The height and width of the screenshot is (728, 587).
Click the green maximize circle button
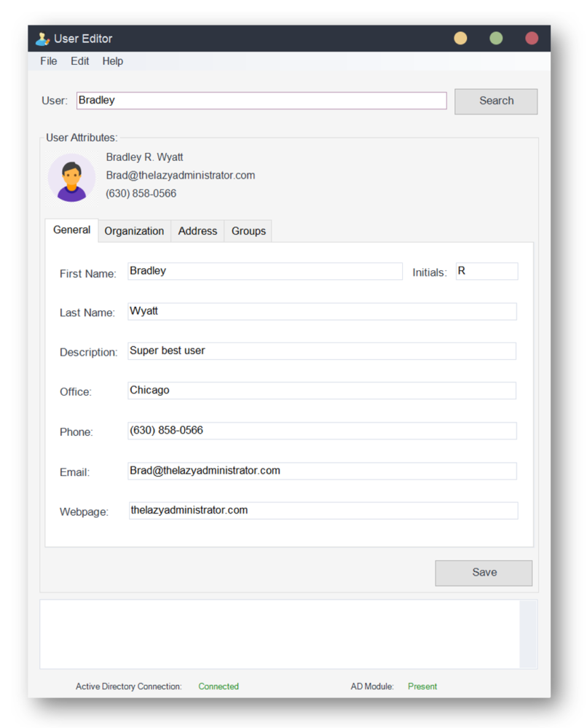[496, 38]
